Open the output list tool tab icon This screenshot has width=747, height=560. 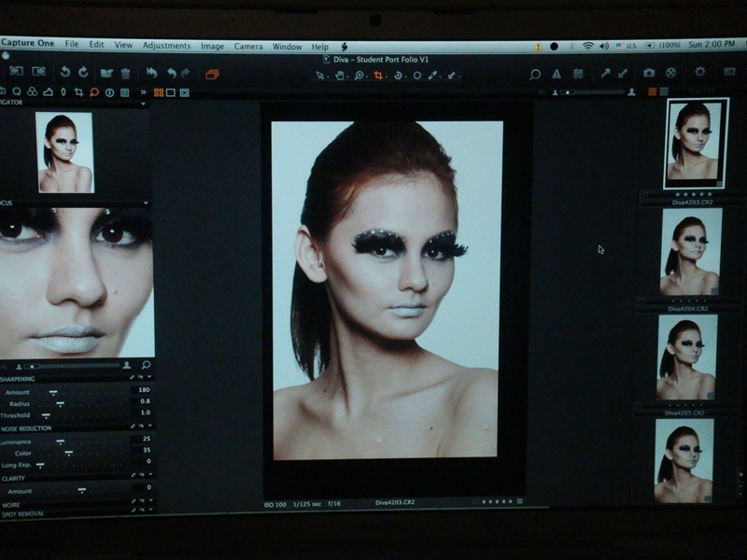coord(125,92)
